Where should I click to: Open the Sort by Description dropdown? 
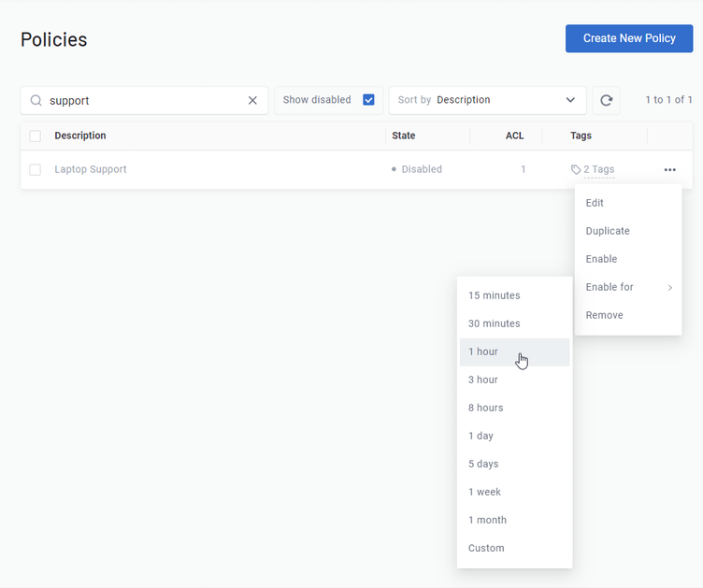point(487,100)
